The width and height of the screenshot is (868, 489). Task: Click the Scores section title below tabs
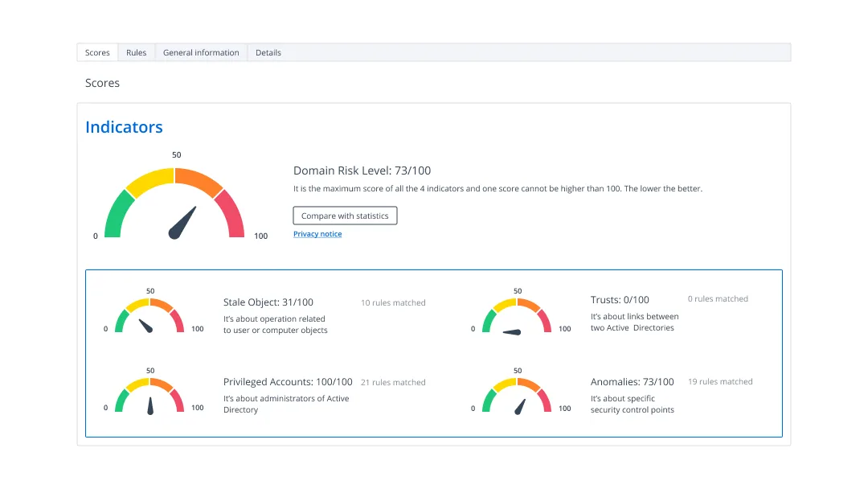click(102, 83)
